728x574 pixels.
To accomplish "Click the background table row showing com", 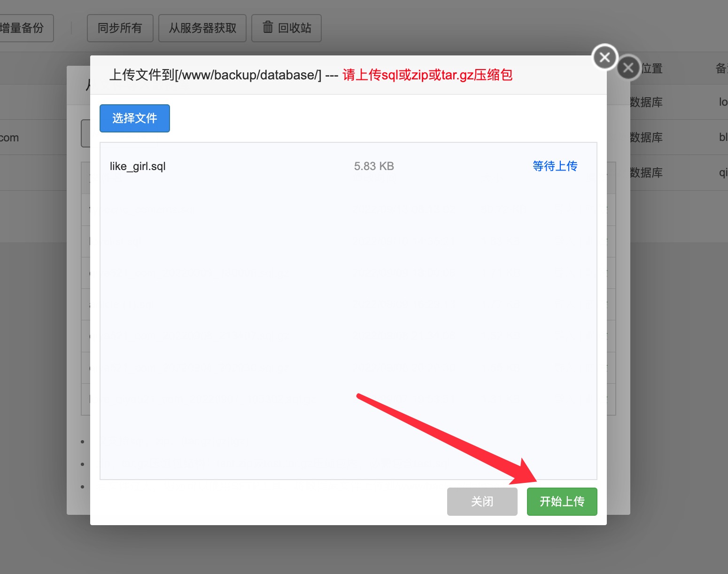I will click(x=10, y=137).
